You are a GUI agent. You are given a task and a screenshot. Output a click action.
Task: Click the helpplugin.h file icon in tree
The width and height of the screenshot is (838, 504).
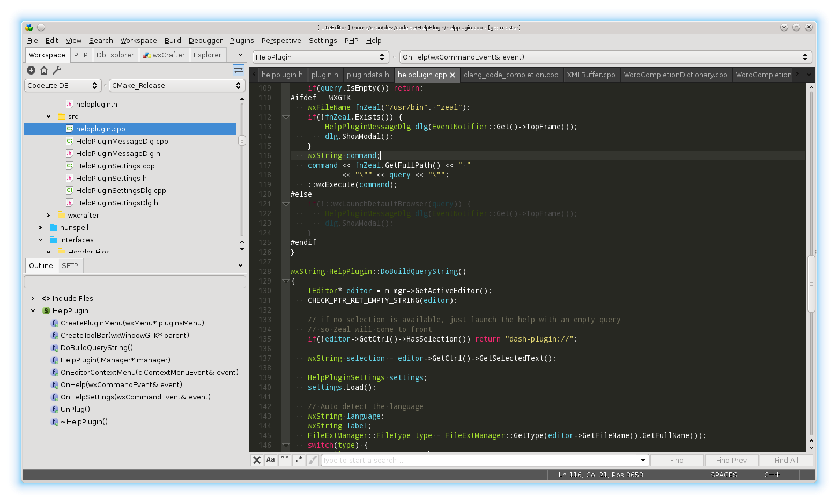coord(69,104)
